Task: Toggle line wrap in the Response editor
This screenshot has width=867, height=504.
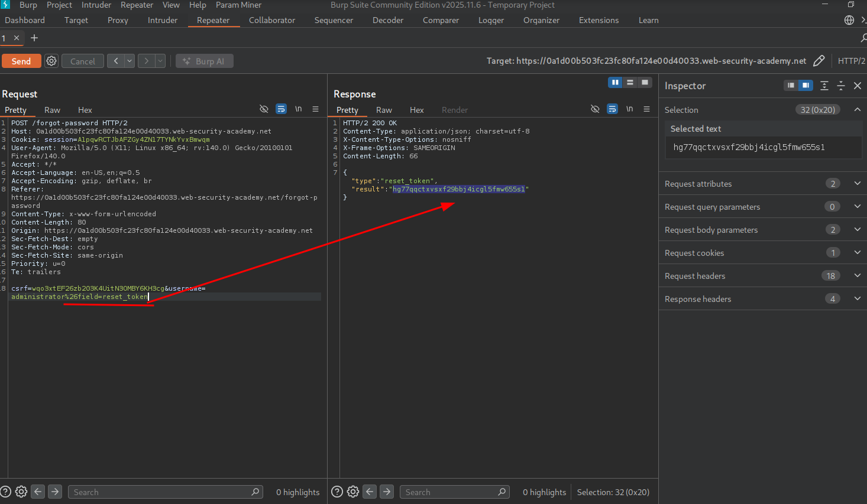Action: [613, 109]
